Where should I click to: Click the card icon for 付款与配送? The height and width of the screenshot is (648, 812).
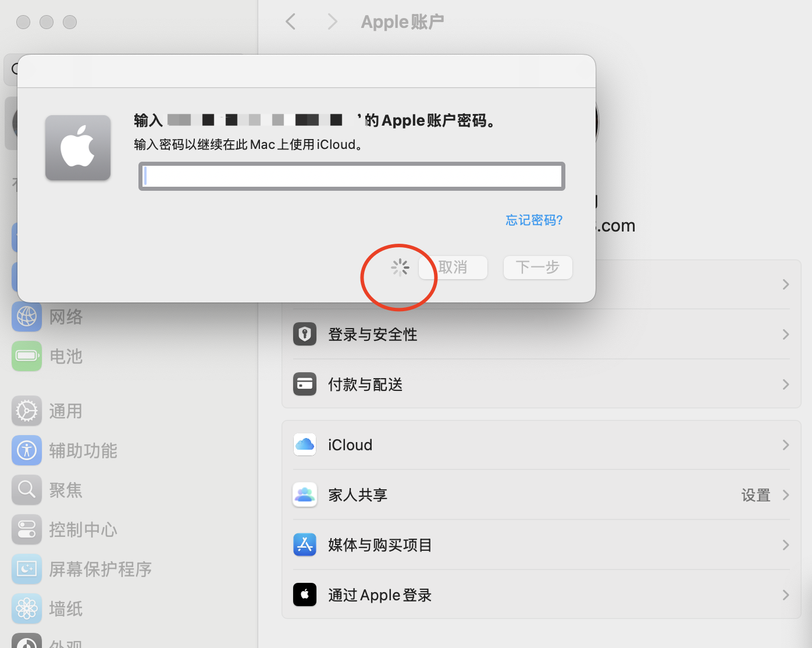click(x=305, y=384)
